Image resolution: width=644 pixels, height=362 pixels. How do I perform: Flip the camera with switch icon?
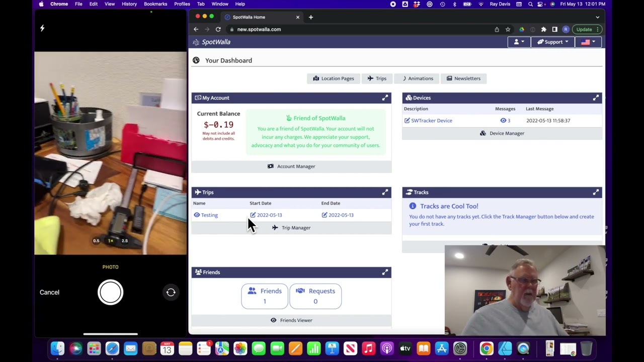click(171, 292)
